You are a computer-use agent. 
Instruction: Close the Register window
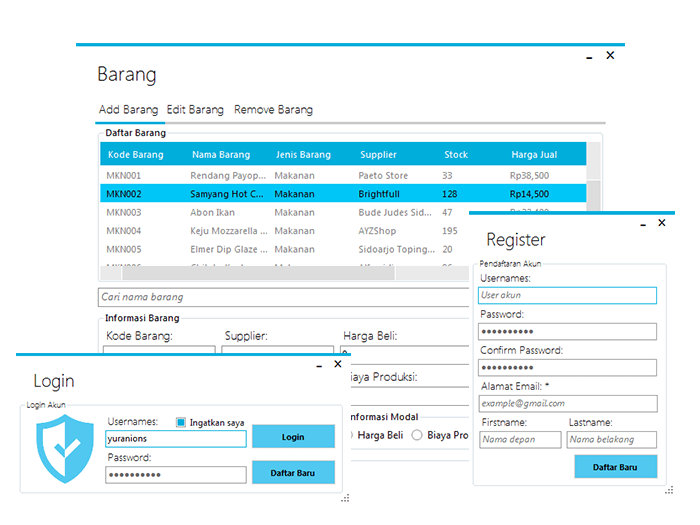pyautogui.click(x=662, y=223)
